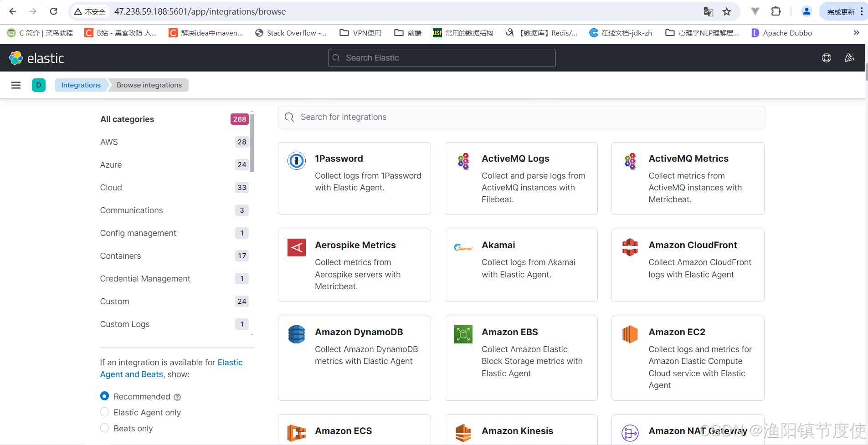Open the browser profile avatar
The height and width of the screenshot is (445, 868).
(806, 11)
